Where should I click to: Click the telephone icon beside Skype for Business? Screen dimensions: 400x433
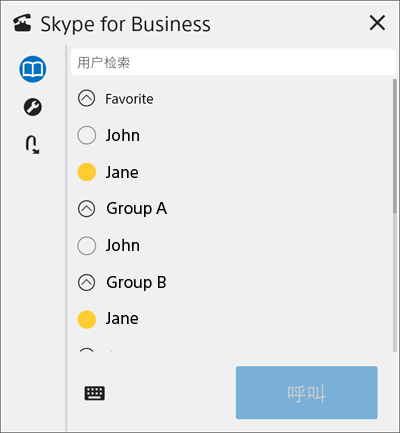pos(22,23)
